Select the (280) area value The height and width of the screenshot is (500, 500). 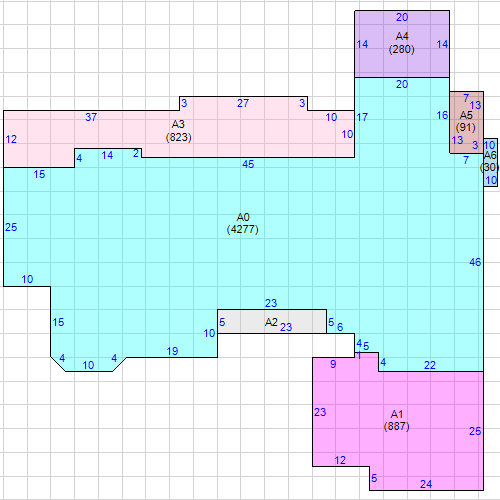click(x=402, y=49)
